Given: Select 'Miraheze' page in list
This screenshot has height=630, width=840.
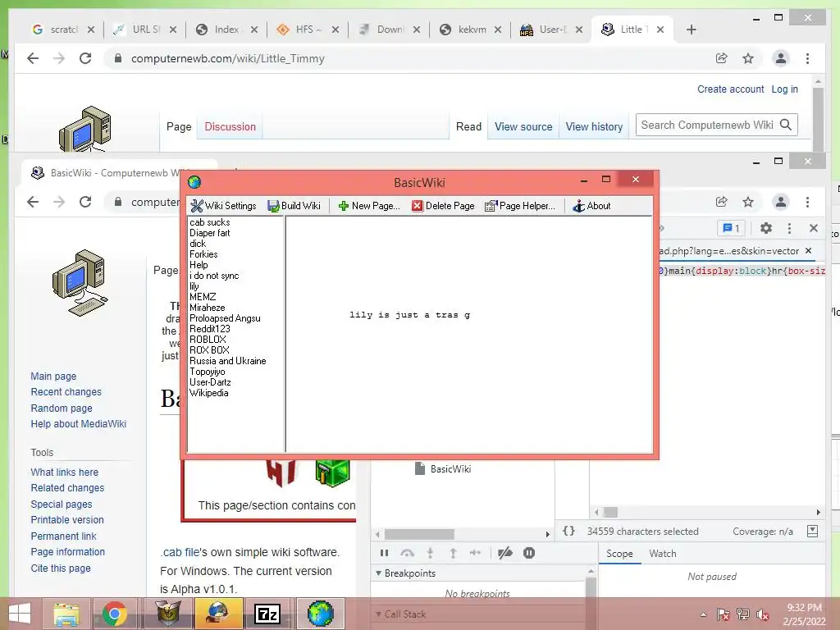Looking at the screenshot, I should [208, 308].
